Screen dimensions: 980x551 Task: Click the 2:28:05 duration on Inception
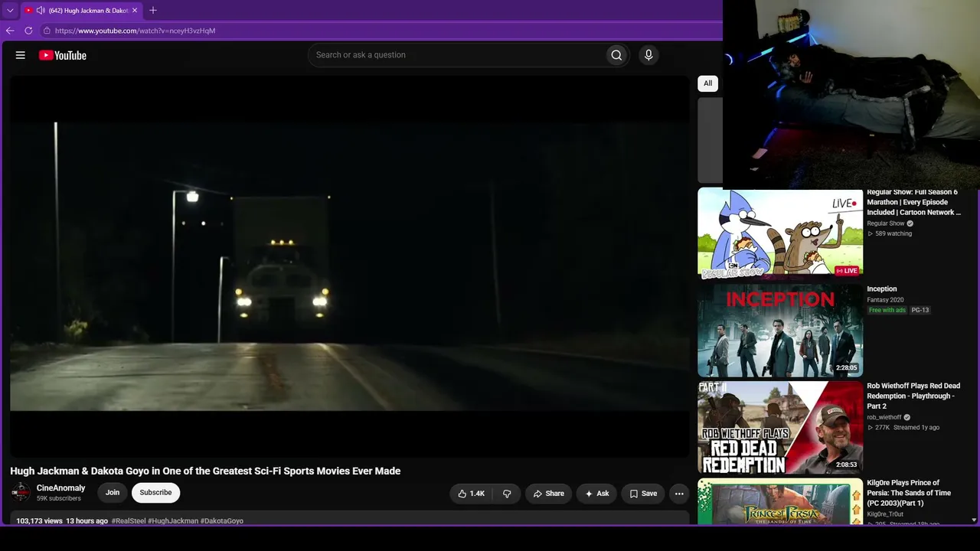click(x=847, y=368)
